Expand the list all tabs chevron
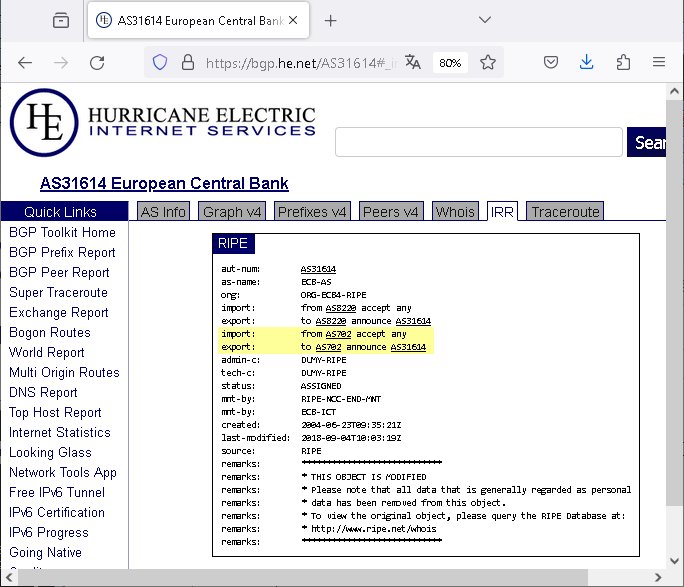Image resolution: width=684 pixels, height=587 pixels. tap(485, 20)
